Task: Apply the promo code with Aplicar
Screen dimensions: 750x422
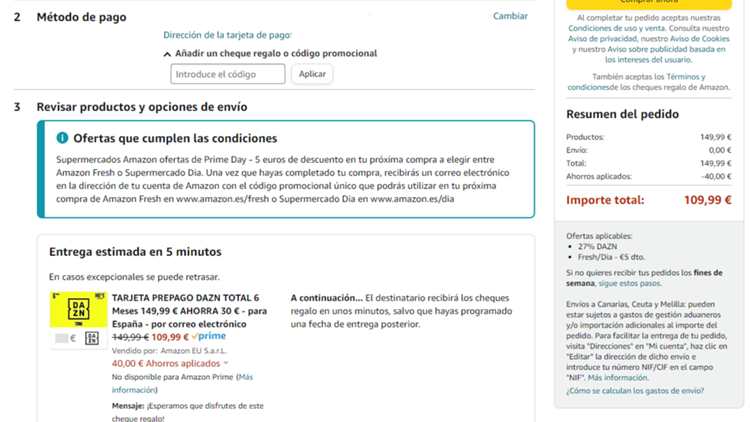Action: coord(312,74)
